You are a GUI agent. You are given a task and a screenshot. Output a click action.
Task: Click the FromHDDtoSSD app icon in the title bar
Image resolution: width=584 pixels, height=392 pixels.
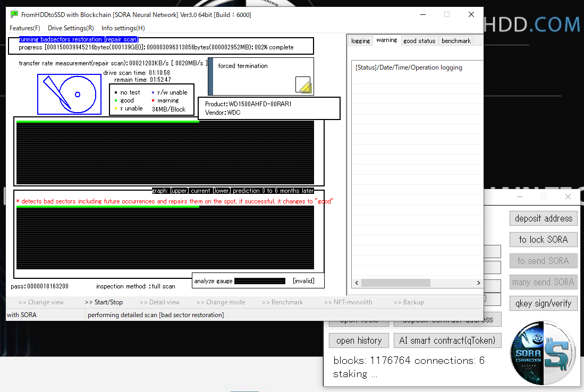click(14, 14)
